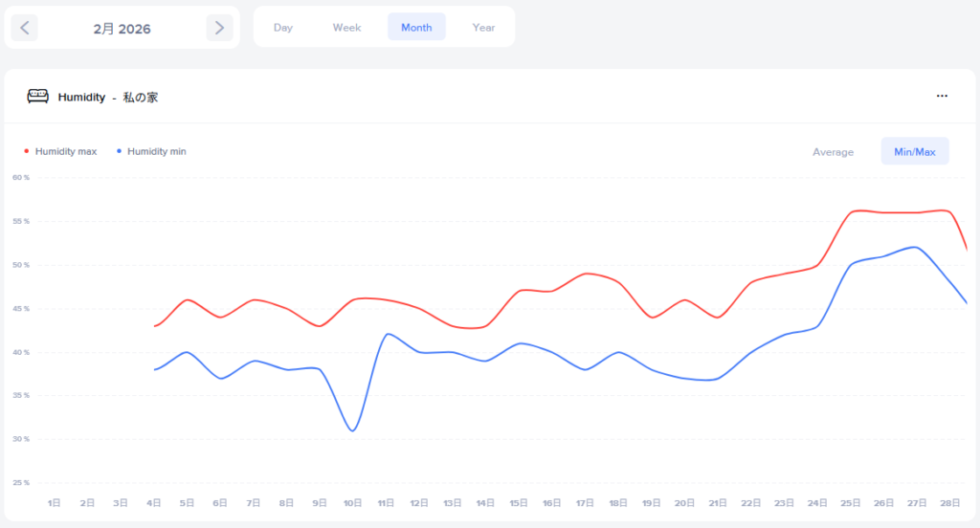This screenshot has width=980, height=528.
Task: Click the blue line dip at 10日
Action: point(353,430)
